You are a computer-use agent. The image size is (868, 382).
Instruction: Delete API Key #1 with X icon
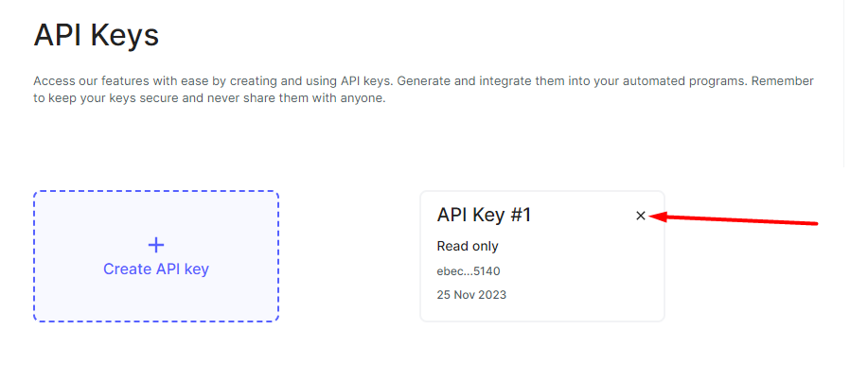[x=641, y=216]
